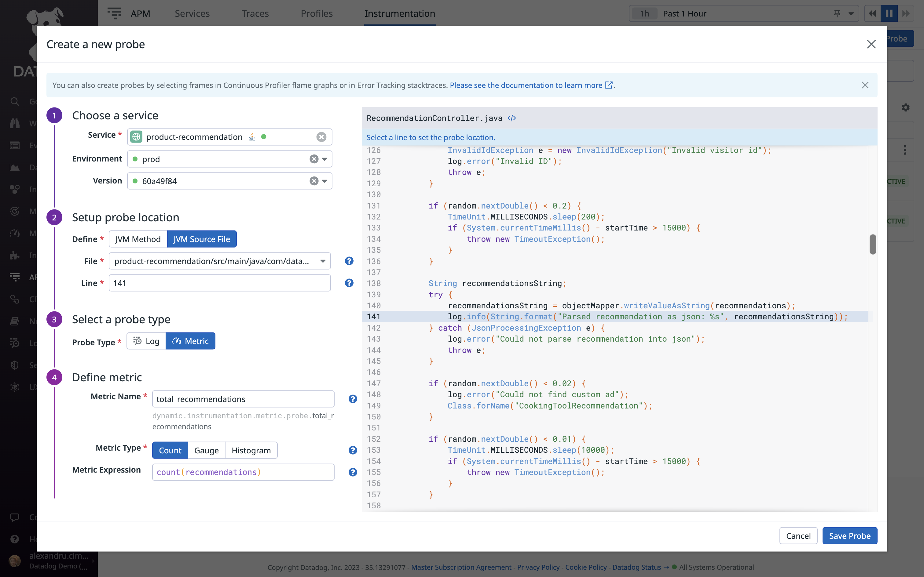
Task: Expand the Version dropdown arrow
Action: (x=324, y=181)
